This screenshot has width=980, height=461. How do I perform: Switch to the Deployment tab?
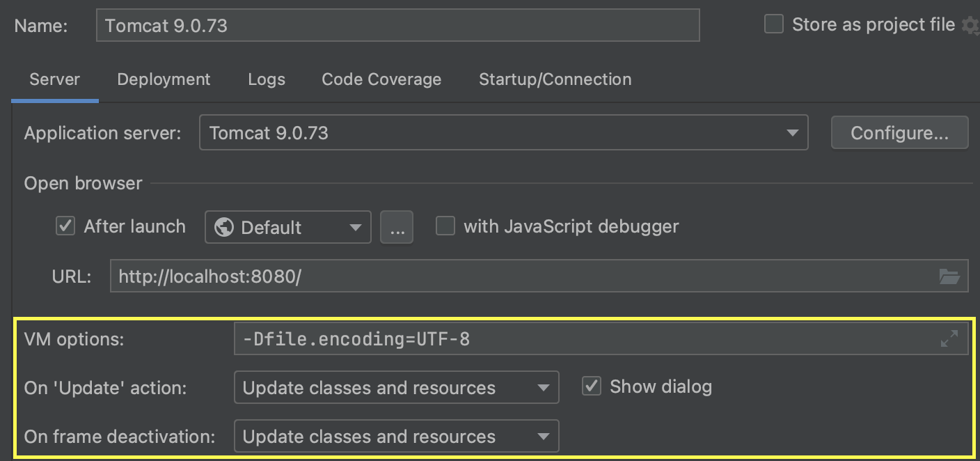164,79
